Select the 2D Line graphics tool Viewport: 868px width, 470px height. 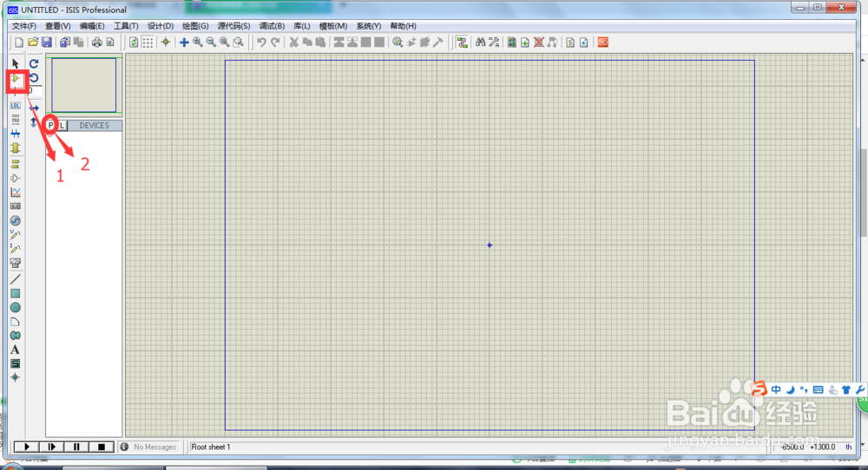click(16, 279)
